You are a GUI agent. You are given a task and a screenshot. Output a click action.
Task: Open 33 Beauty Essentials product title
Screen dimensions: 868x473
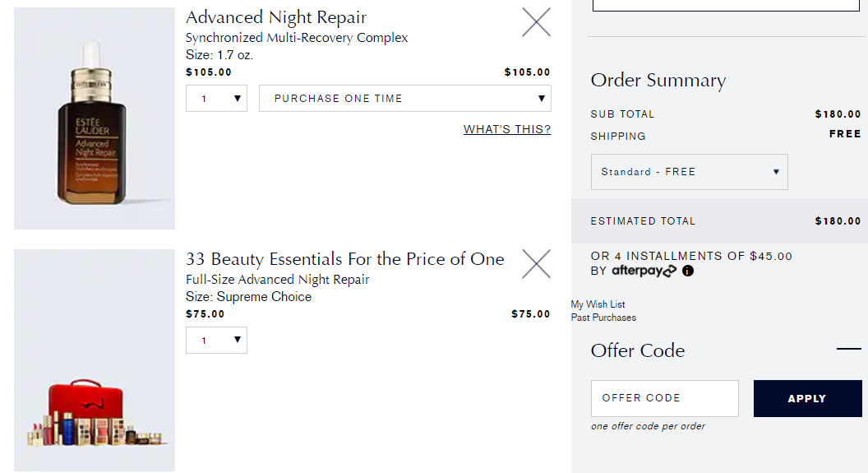345,258
